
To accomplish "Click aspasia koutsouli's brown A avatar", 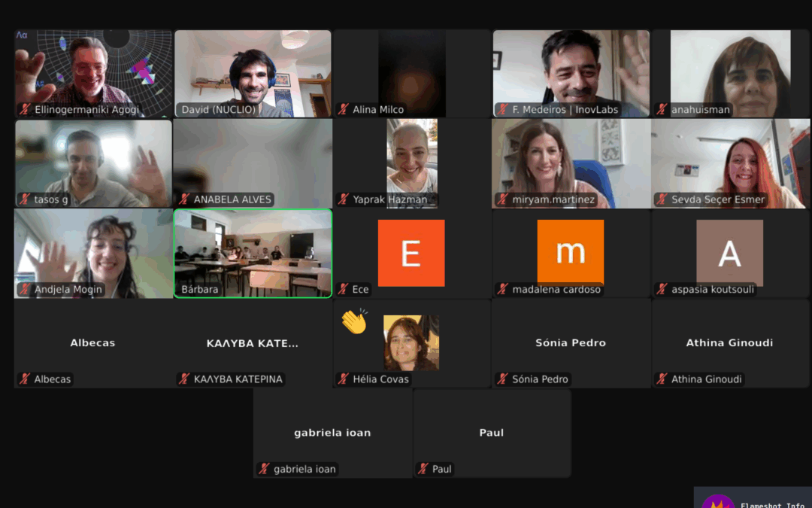I will (x=729, y=252).
